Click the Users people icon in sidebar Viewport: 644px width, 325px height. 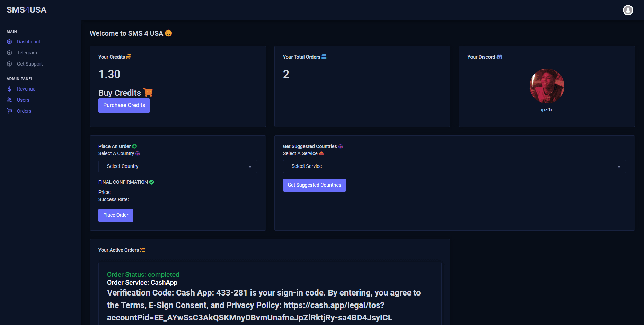click(9, 100)
